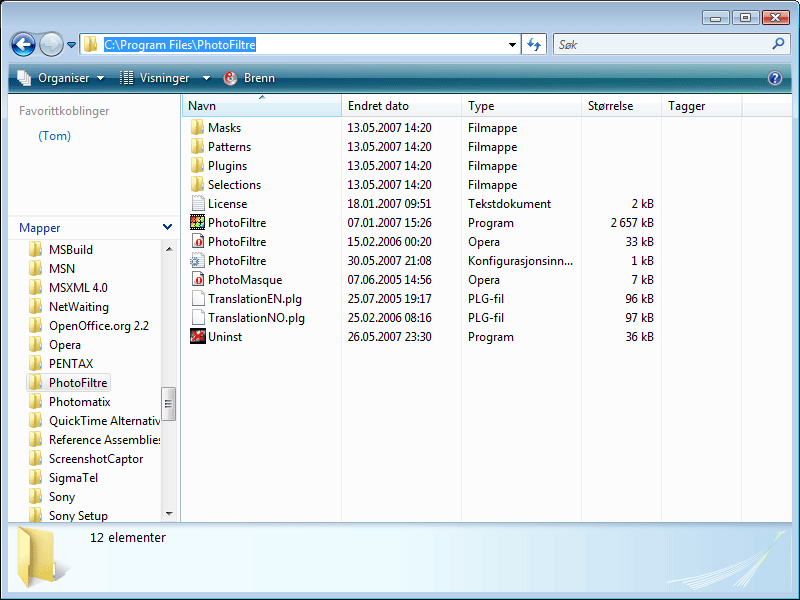Click the size 97 kB of TranslationNO.plg
This screenshot has height=600, width=800.
[x=639, y=317]
